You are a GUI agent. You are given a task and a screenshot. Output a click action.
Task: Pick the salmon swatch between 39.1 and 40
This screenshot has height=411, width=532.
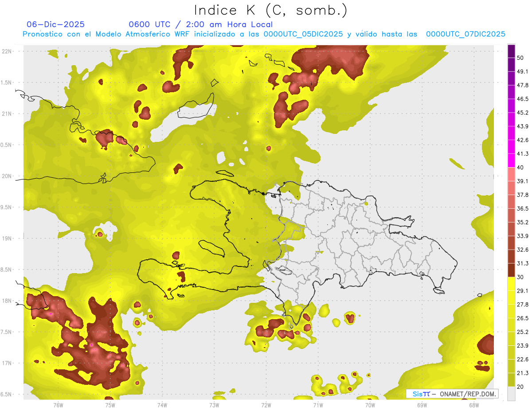point(512,174)
